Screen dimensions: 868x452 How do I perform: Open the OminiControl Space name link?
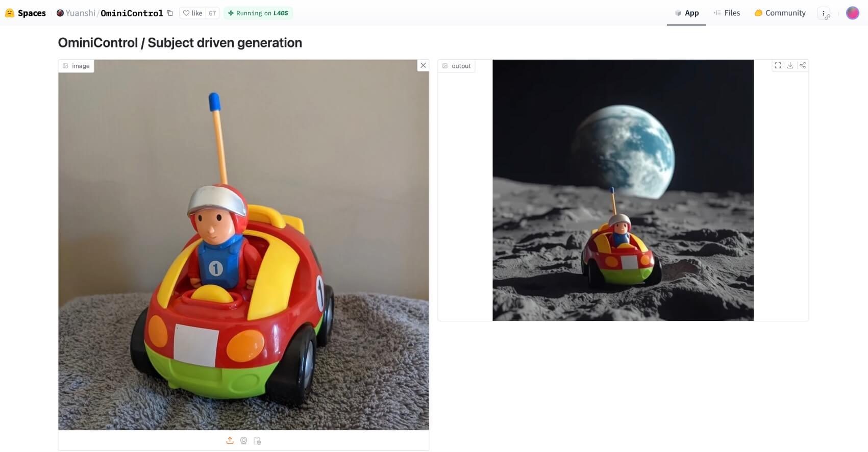pyautogui.click(x=132, y=13)
